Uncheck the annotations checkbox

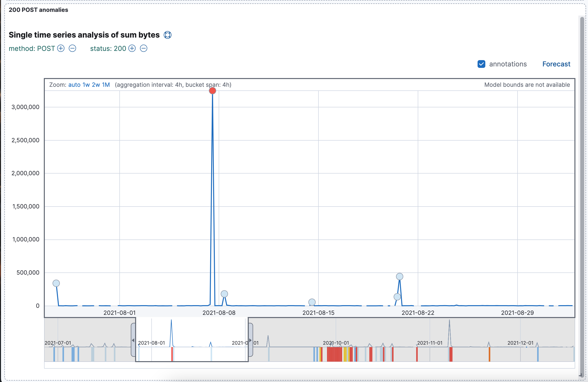click(481, 64)
